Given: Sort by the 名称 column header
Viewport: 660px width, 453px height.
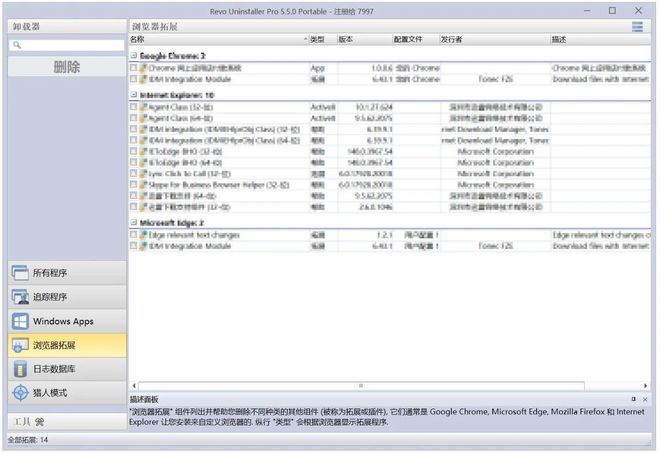Looking at the screenshot, I should click(218, 40).
